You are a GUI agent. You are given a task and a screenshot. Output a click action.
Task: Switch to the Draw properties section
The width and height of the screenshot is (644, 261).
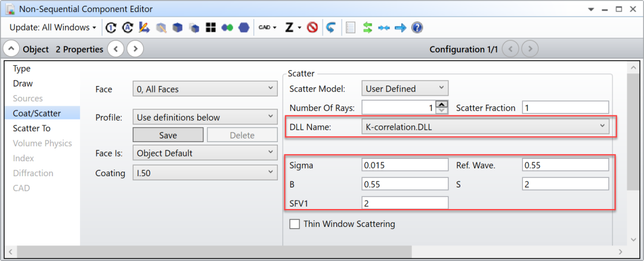[23, 84]
